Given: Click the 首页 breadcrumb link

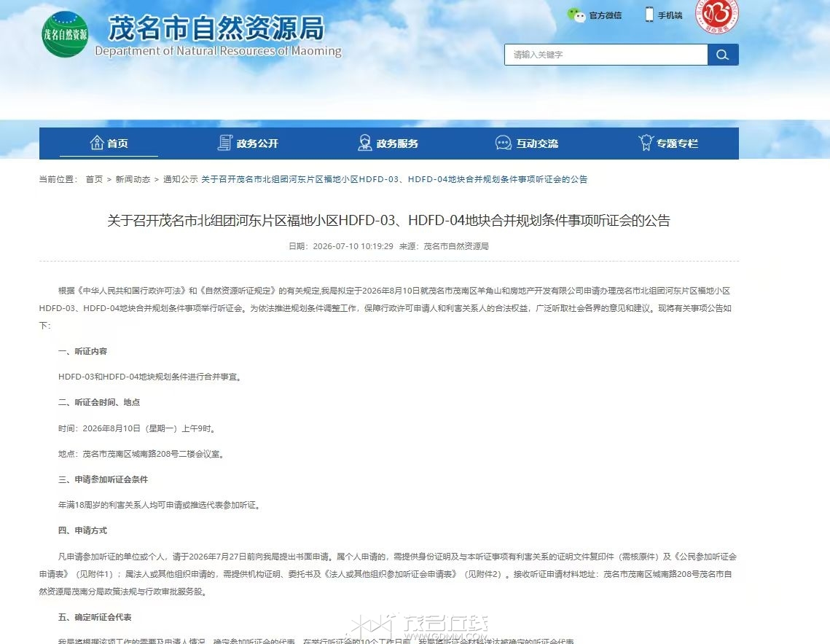Looking at the screenshot, I should point(94,179).
